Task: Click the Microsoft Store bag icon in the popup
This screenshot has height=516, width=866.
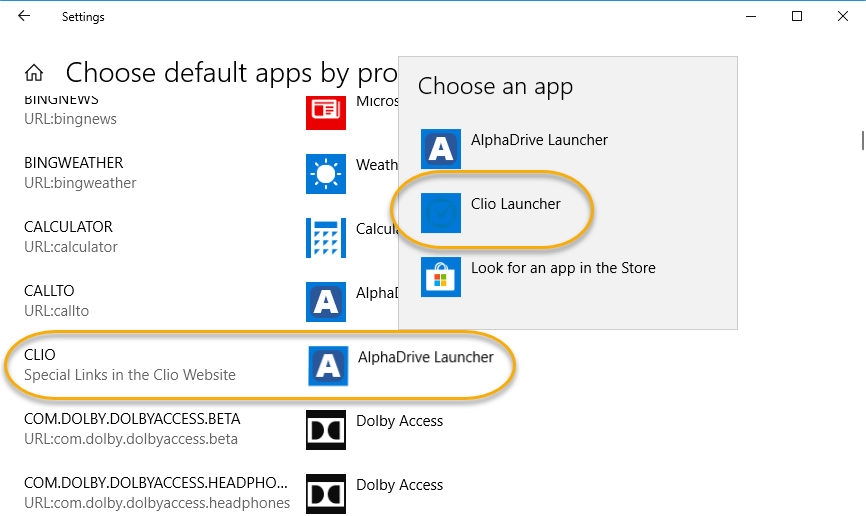Action: [441, 277]
